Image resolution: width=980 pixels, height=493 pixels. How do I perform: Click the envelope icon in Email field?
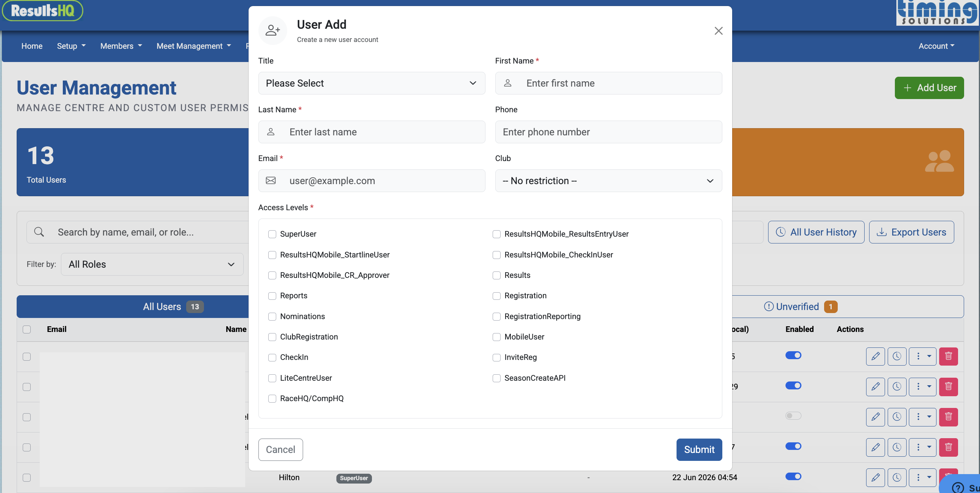pos(271,181)
